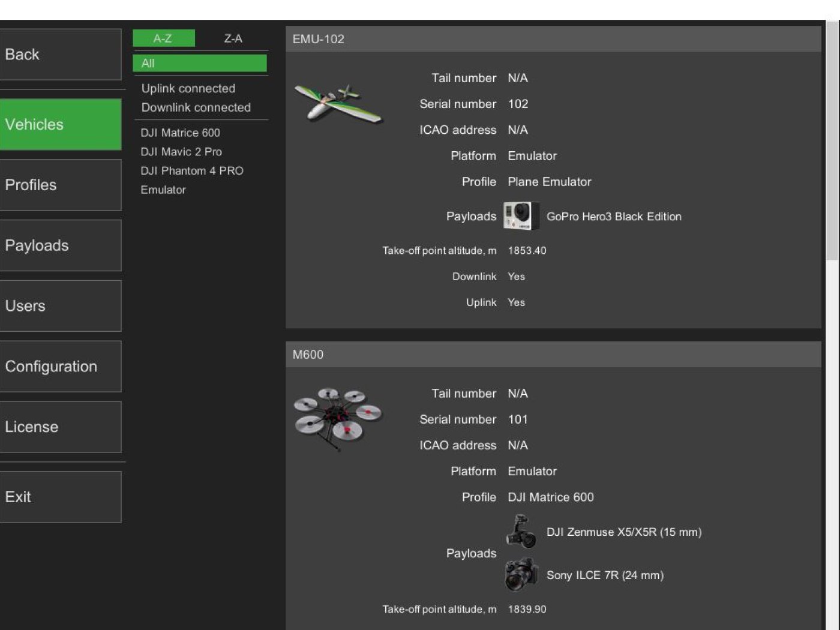This screenshot has height=630, width=840.
Task: Click the GoPro Hero3 camera icon
Action: tap(519, 216)
